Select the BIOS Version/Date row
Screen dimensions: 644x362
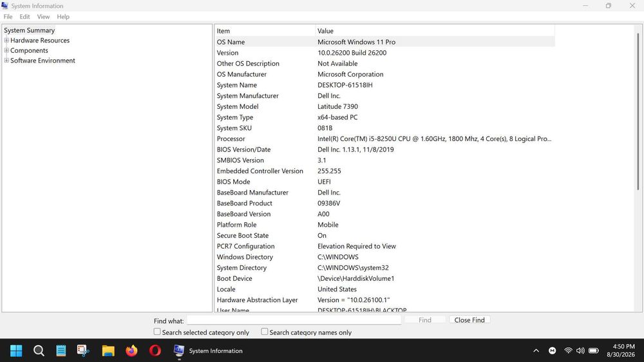[x=385, y=149]
